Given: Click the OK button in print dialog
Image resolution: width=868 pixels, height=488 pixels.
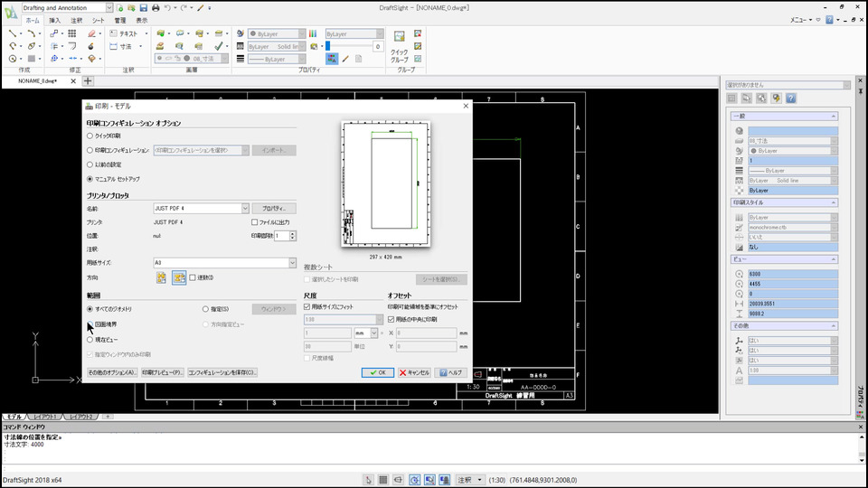Looking at the screenshot, I should coord(378,372).
